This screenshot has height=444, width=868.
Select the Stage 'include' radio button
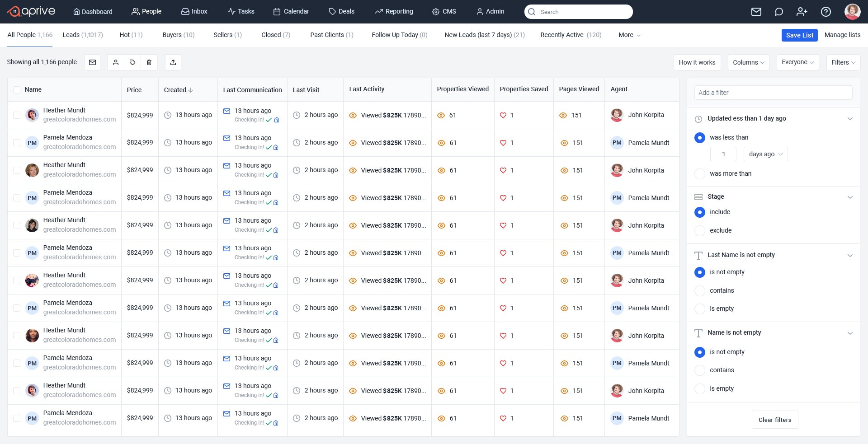tap(700, 212)
